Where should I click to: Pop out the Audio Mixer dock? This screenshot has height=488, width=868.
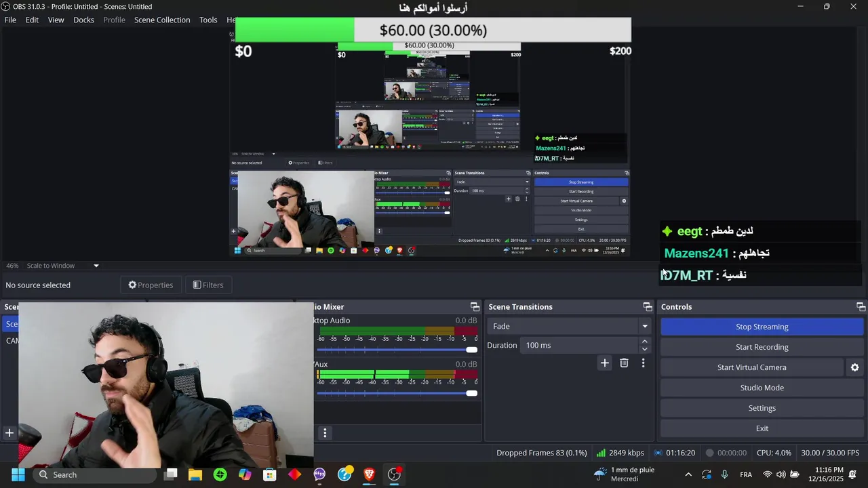pyautogui.click(x=475, y=307)
